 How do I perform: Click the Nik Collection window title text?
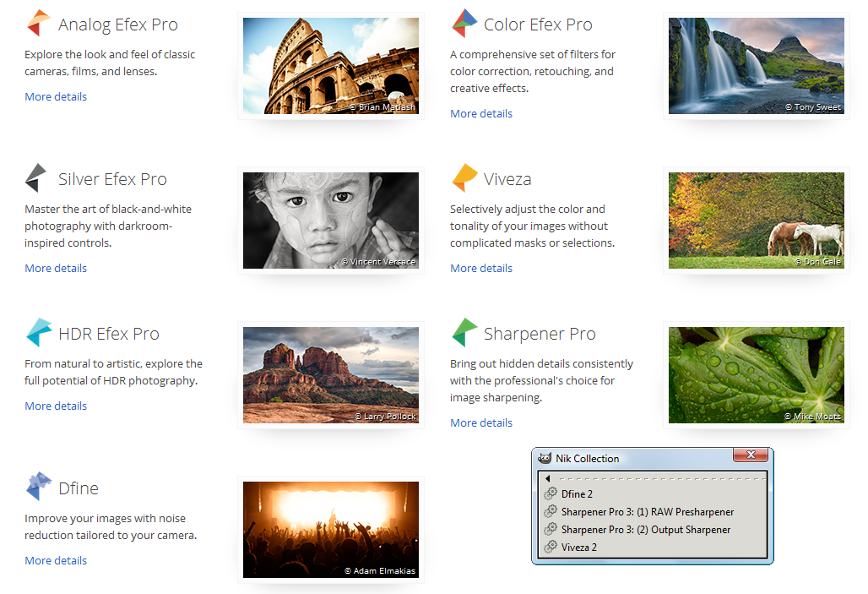point(588,458)
